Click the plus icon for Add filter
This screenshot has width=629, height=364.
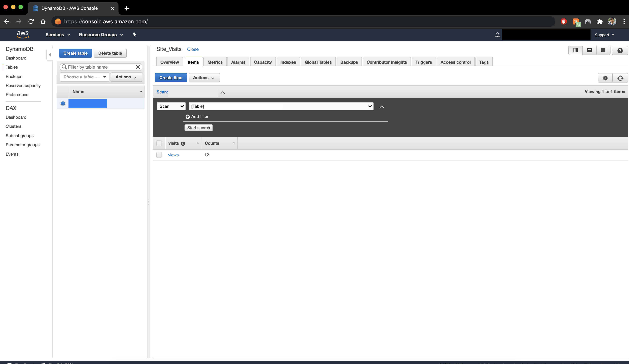click(188, 117)
